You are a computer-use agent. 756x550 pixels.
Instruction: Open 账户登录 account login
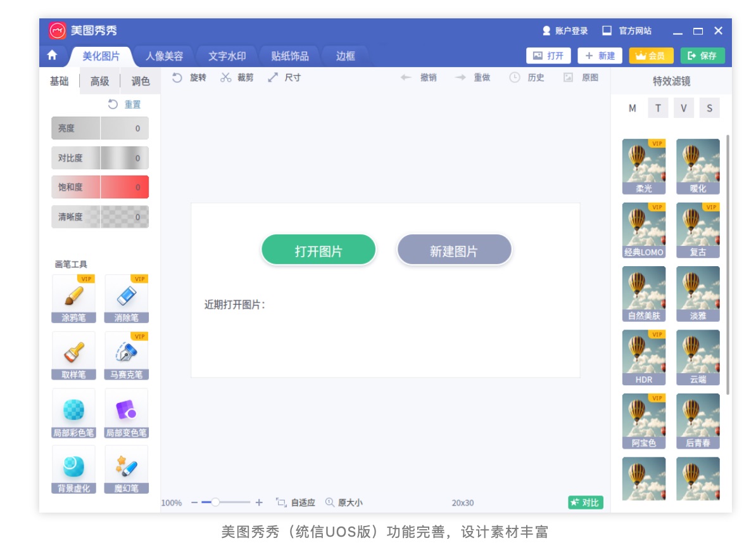pos(565,31)
